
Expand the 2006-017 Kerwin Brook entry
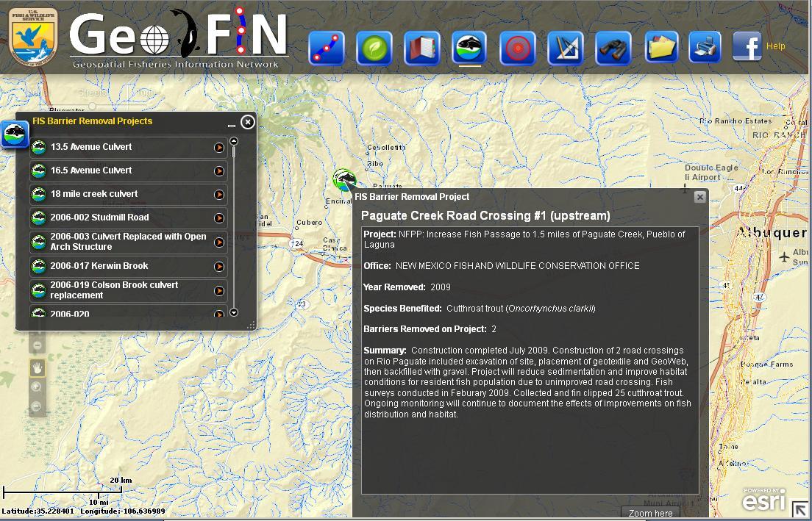pos(218,266)
